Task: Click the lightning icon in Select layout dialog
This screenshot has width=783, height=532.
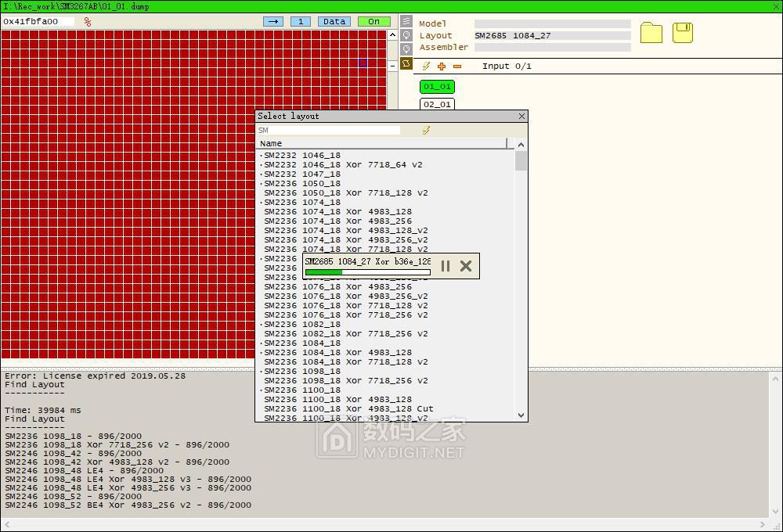Action: (x=426, y=130)
